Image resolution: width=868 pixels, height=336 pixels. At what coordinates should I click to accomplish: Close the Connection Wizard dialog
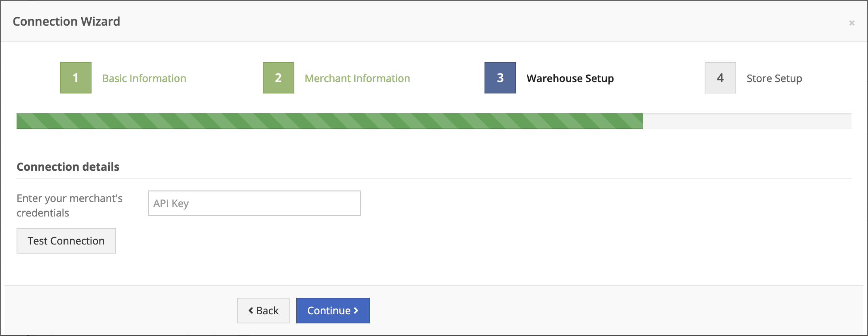point(852,23)
